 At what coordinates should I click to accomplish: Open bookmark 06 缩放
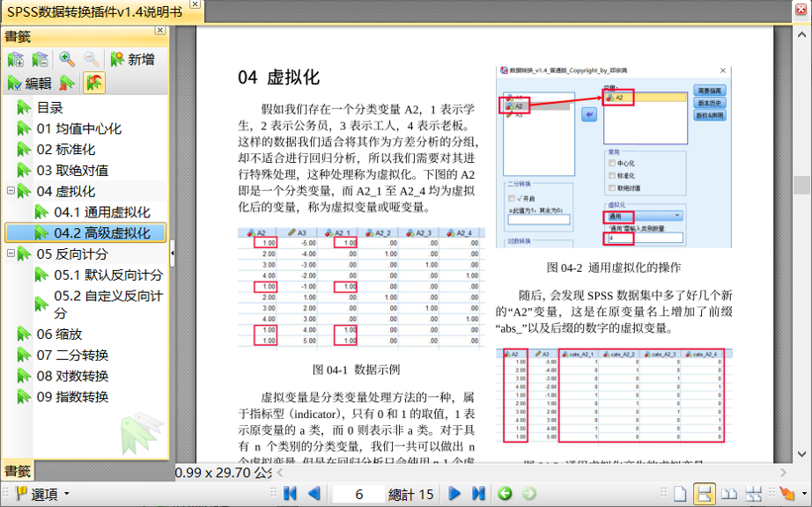[x=59, y=334]
